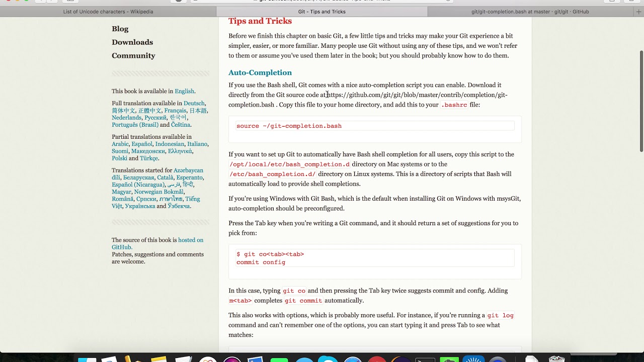
Task: Select the Deutsch translation
Action: [194, 103]
